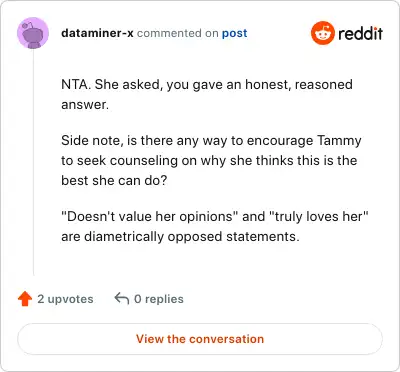Select the "0 replies" count label
The image size is (400, 372).
[x=159, y=299]
